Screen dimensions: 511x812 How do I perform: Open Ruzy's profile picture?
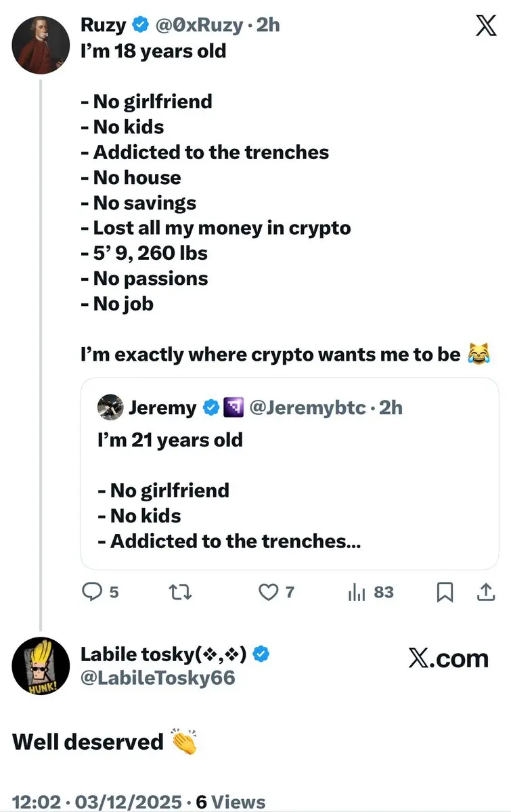coord(41,45)
